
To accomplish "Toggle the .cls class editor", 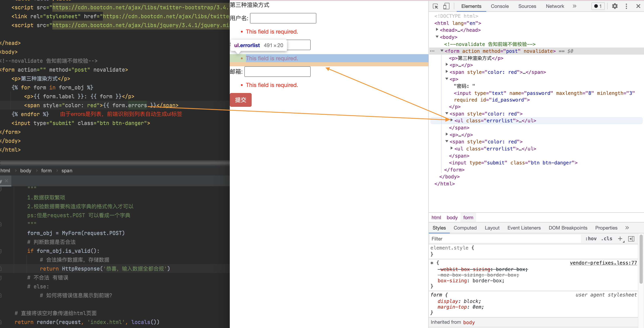I will 607,239.
